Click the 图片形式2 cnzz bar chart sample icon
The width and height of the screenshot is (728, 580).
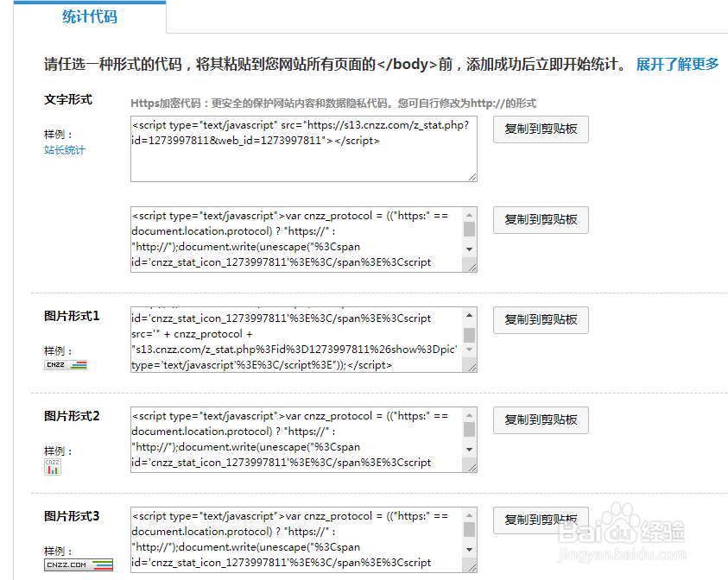(x=53, y=467)
